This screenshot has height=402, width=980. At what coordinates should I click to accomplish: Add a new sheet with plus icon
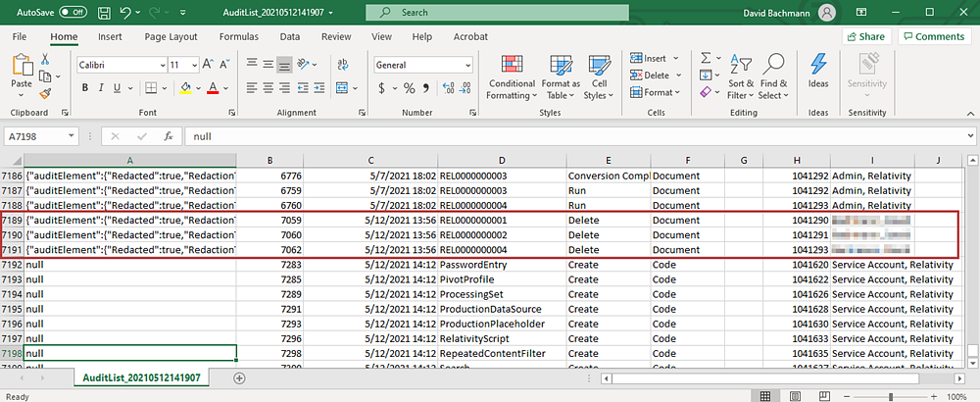pyautogui.click(x=239, y=378)
